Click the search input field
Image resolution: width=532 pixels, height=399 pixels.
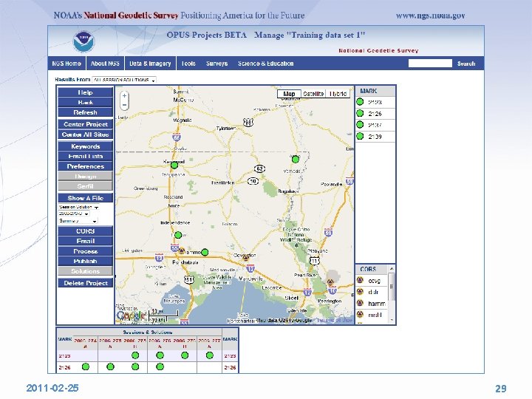pos(430,64)
